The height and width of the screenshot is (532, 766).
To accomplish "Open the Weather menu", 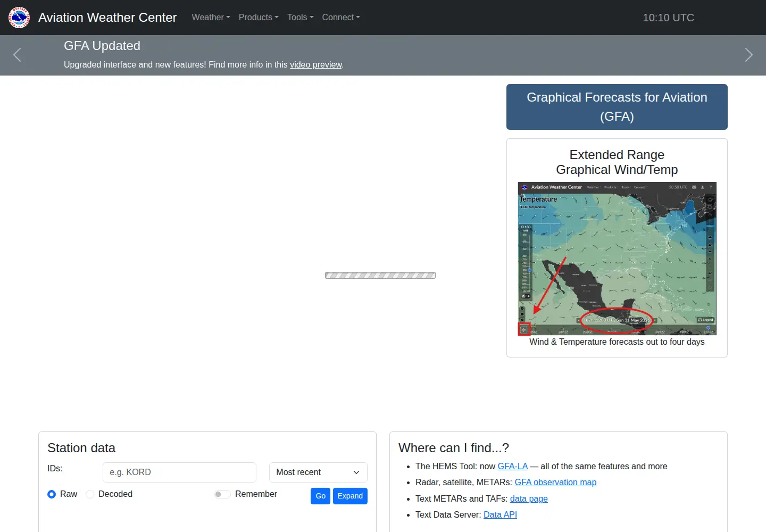I will [211, 18].
